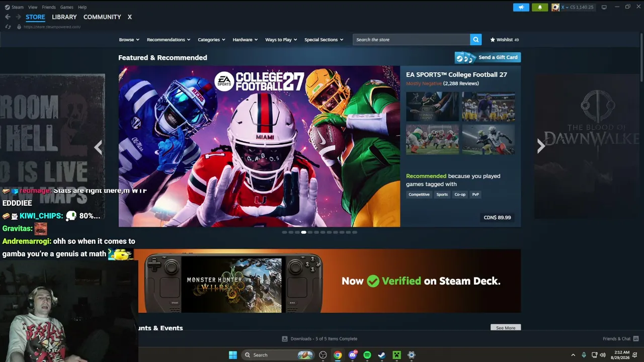644x362 pixels.
Task: Click the Windows taskbar Search box
Action: [277, 355]
